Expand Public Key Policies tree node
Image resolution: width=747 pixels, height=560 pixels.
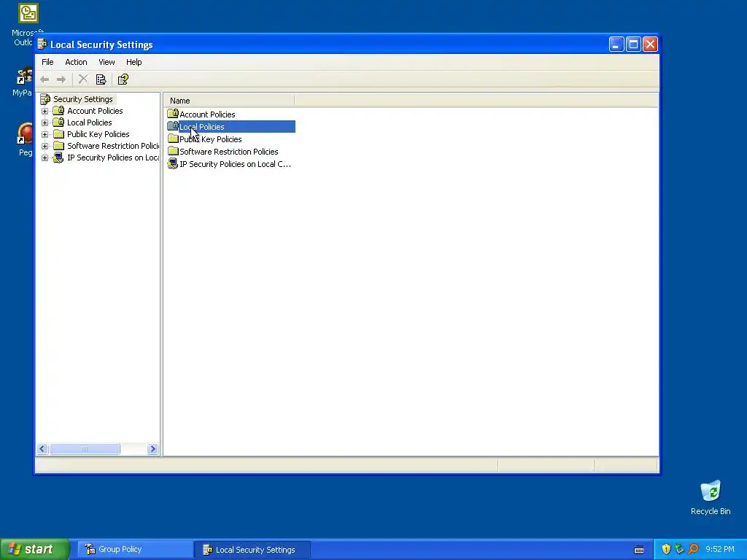[44, 134]
